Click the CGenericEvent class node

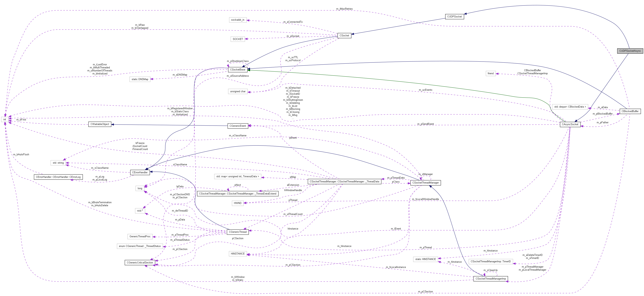(x=238, y=126)
